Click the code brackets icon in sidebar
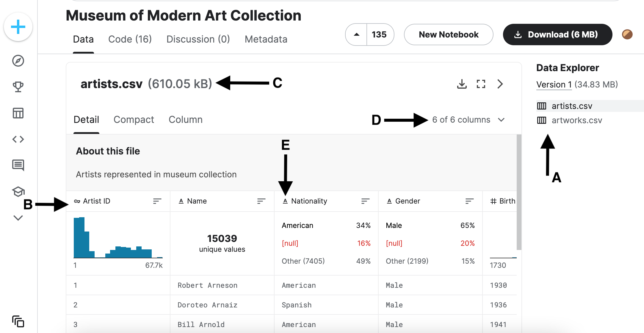This screenshot has height=333, width=644. pyautogui.click(x=18, y=140)
